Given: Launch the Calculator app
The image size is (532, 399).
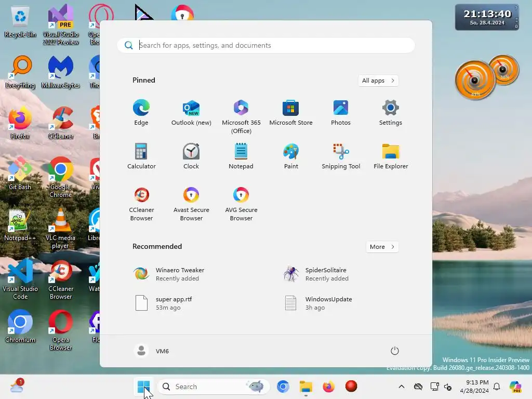Looking at the screenshot, I should pyautogui.click(x=141, y=156).
